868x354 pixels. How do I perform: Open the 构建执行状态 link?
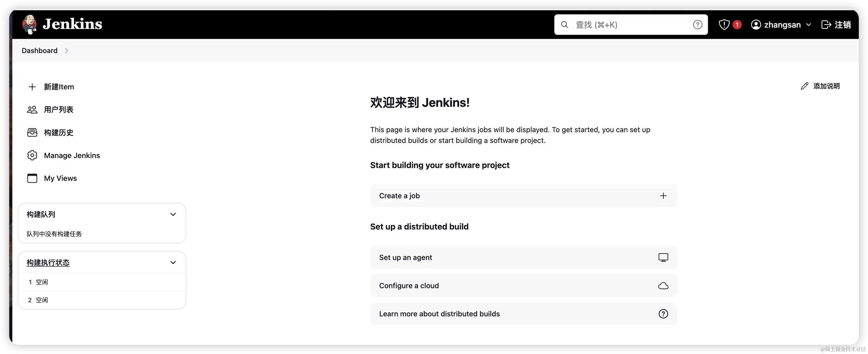(48, 263)
